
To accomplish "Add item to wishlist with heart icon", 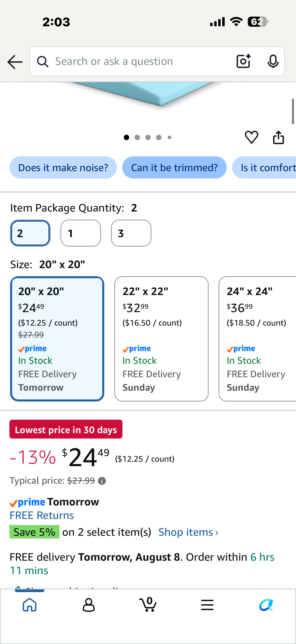I will tap(251, 137).
